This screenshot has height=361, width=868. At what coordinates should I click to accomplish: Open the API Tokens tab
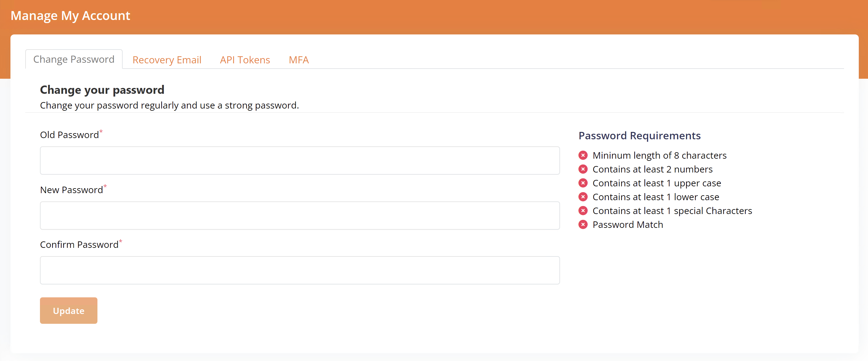245,60
